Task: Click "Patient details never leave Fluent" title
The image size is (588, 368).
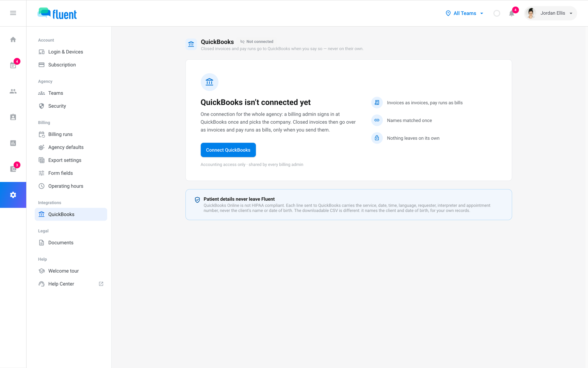Action: point(239,199)
